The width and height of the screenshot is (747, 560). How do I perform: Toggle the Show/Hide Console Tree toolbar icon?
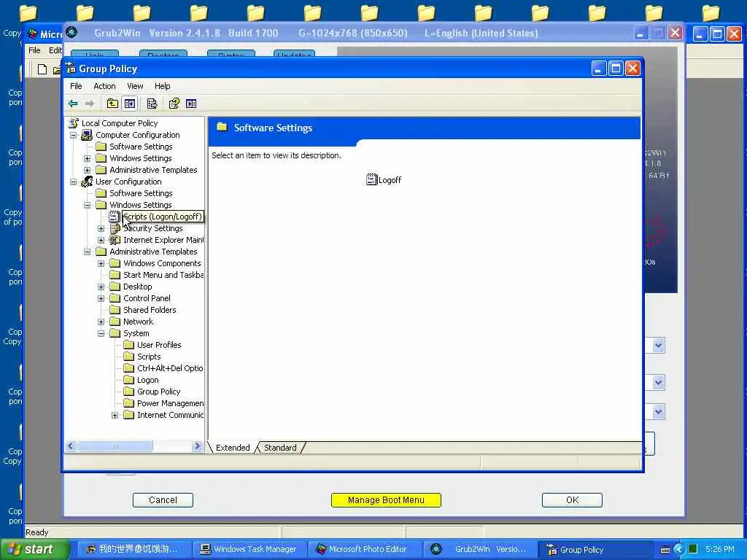click(130, 104)
